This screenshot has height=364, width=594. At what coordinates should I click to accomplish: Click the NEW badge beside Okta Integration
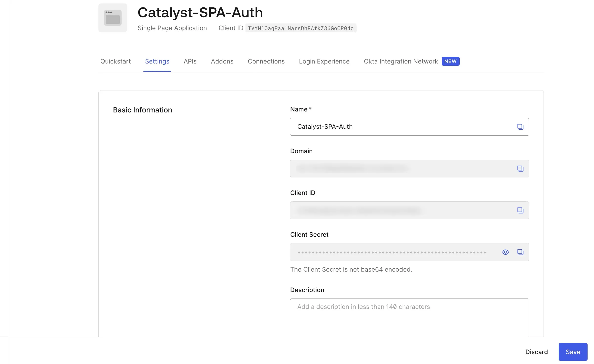pos(450,61)
